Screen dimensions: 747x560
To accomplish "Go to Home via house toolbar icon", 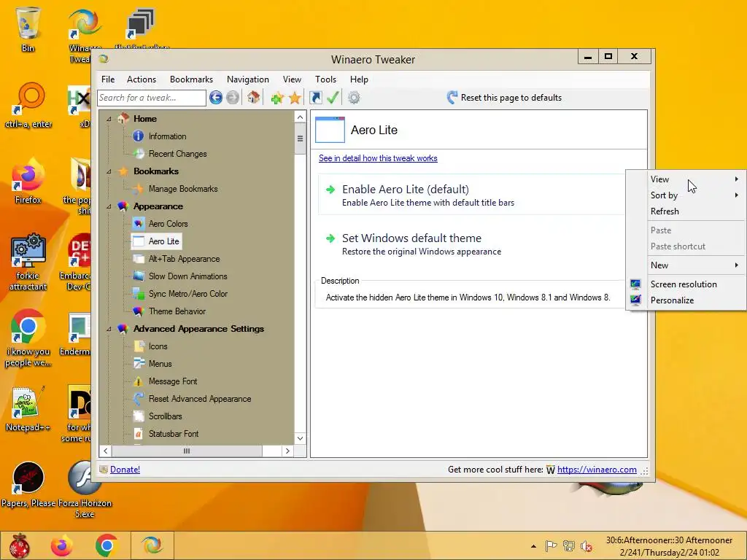I will 253,98.
